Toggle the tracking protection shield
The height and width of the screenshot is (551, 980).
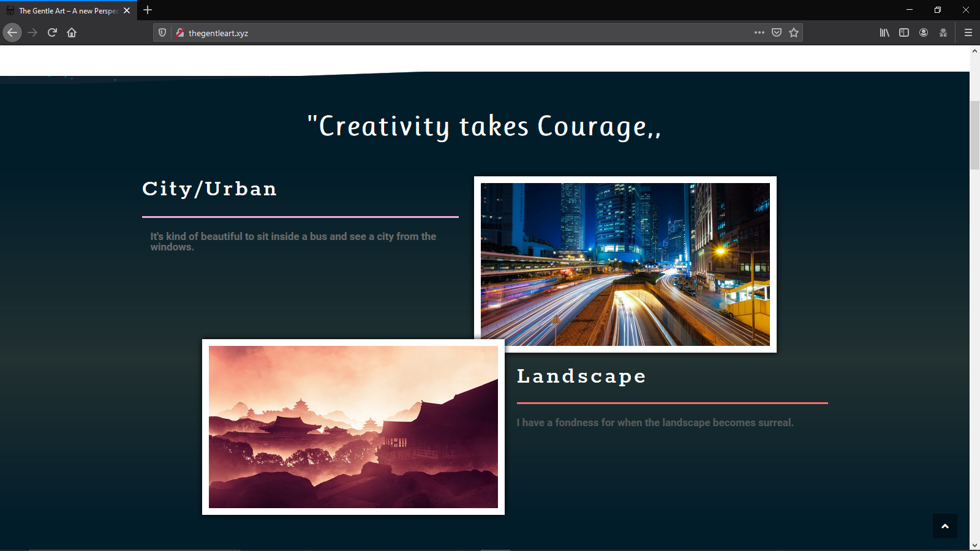click(x=161, y=32)
